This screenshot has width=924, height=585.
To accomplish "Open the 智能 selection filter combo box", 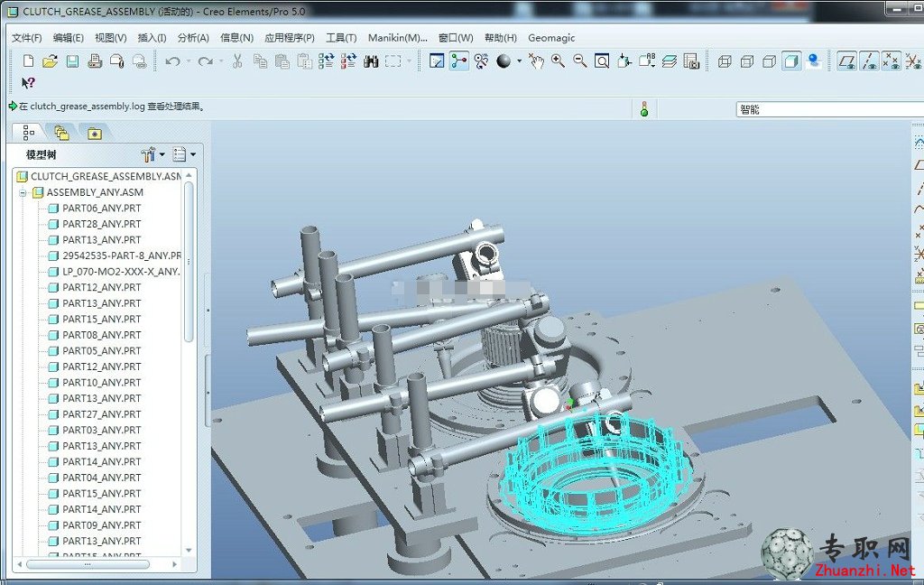I will click(x=830, y=110).
